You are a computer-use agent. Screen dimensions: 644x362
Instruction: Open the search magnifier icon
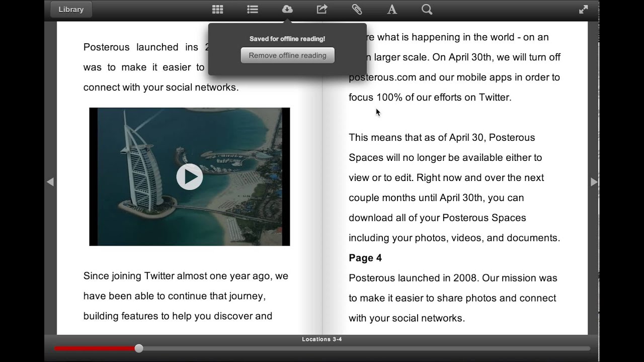427,10
